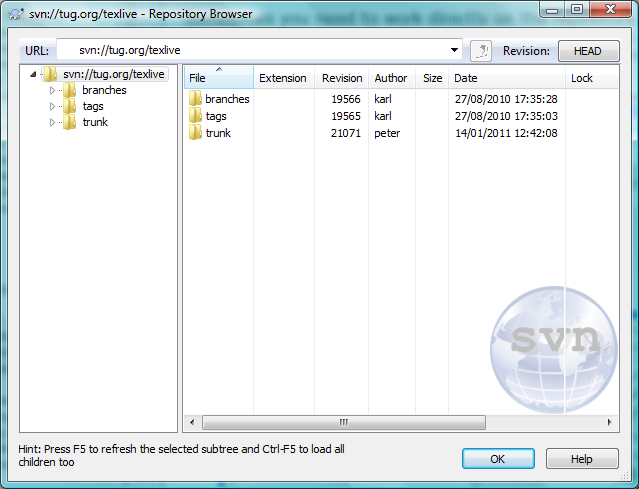Viewport: 639px width, 489px height.
Task: Click author karl in tags row
Action: 383,116
